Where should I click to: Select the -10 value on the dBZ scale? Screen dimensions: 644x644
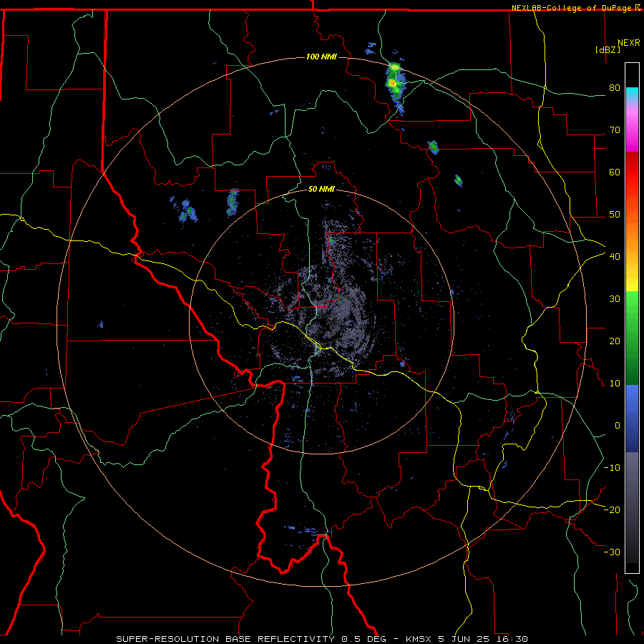pyautogui.click(x=612, y=468)
